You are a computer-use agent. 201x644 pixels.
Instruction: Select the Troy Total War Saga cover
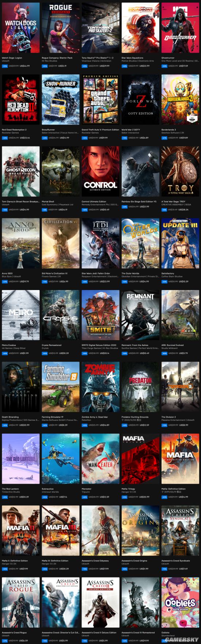tap(180, 172)
